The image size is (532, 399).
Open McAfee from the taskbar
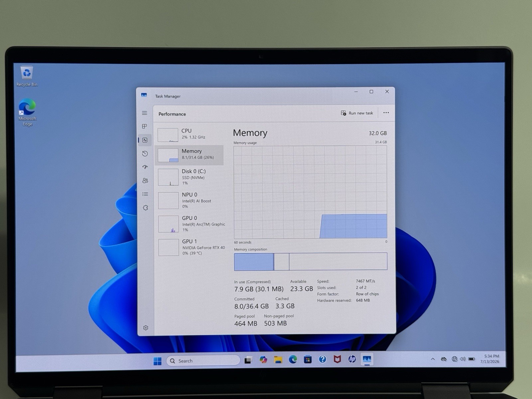(337, 359)
